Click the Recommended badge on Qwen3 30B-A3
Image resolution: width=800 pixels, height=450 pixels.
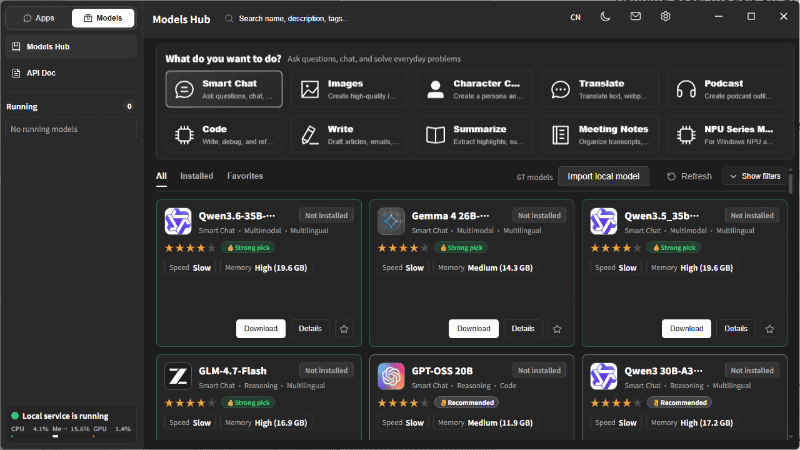680,403
